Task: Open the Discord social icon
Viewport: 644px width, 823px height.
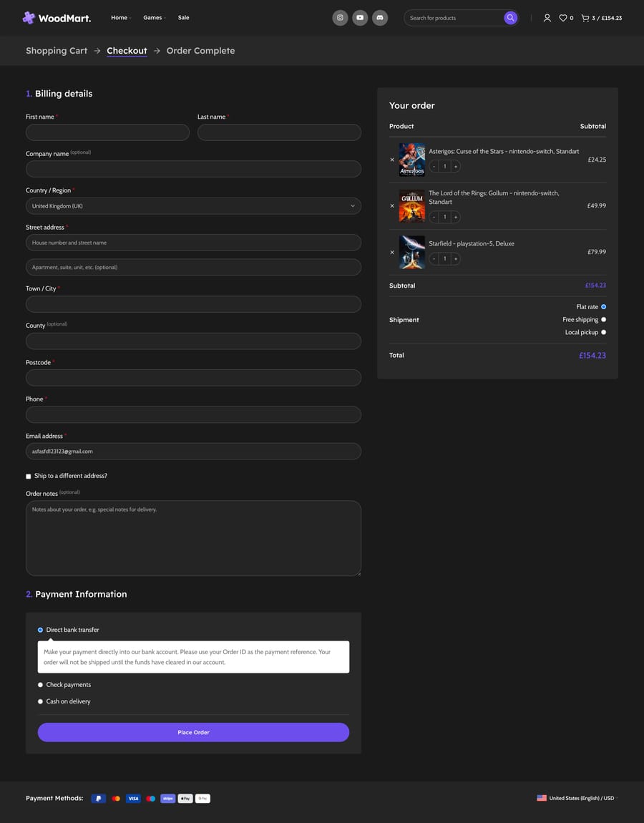Action: tap(380, 18)
